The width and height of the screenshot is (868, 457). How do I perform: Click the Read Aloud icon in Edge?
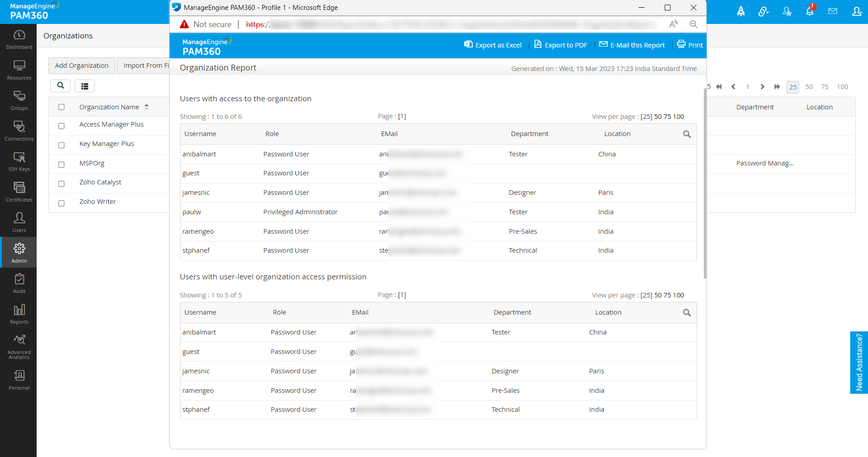pyautogui.click(x=674, y=24)
